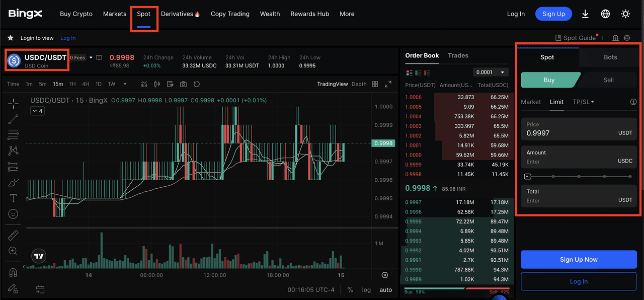The height and width of the screenshot is (300, 644).
Task: Open the app download icon
Action: tap(585, 14)
